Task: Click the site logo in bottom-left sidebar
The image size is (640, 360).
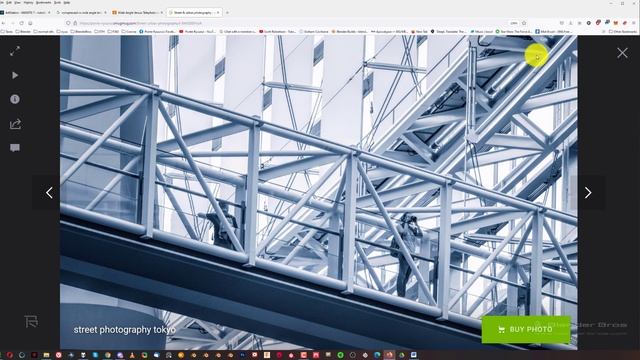Action: [x=31, y=321]
